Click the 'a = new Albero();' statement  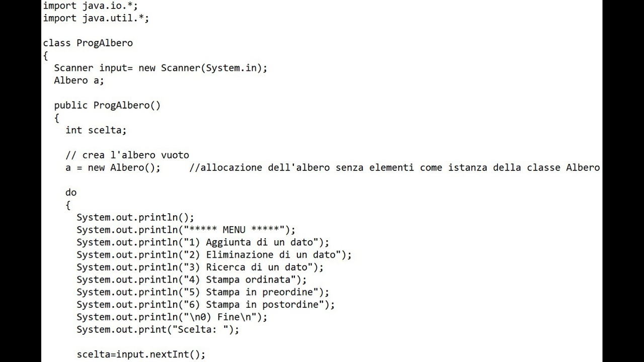tap(113, 167)
